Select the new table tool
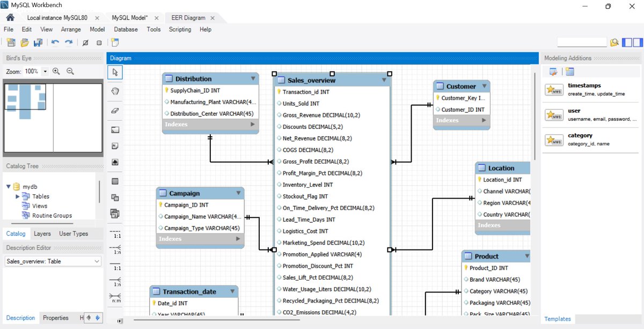 click(x=115, y=181)
